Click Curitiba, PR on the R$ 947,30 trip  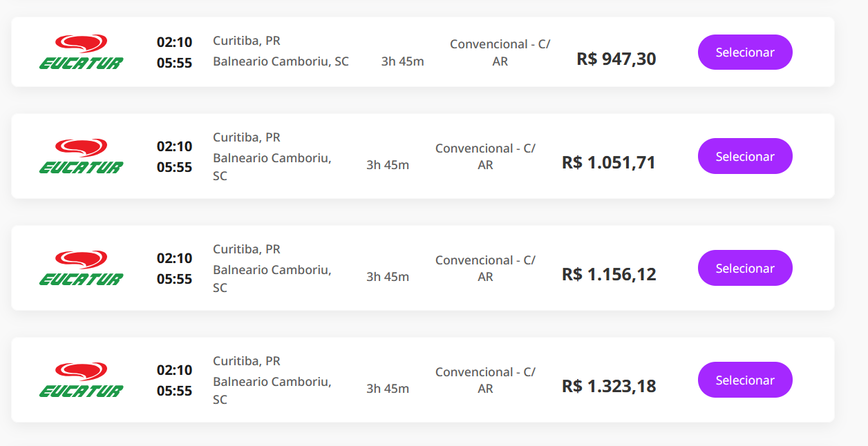point(246,41)
